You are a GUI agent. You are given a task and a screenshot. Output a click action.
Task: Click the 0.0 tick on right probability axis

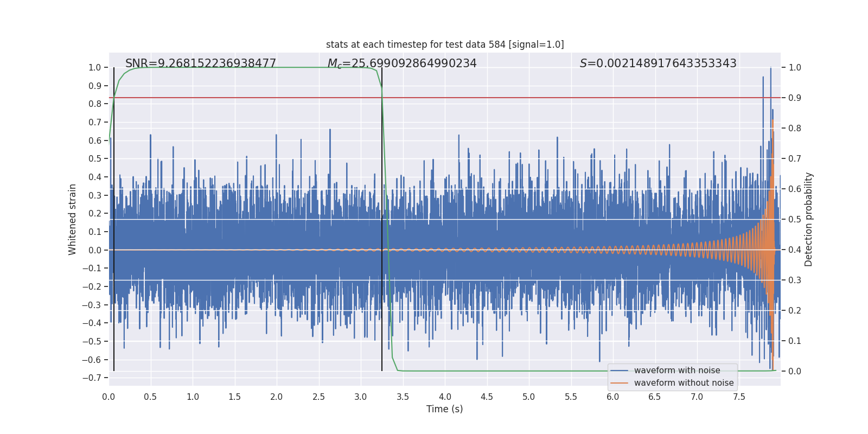pos(795,372)
